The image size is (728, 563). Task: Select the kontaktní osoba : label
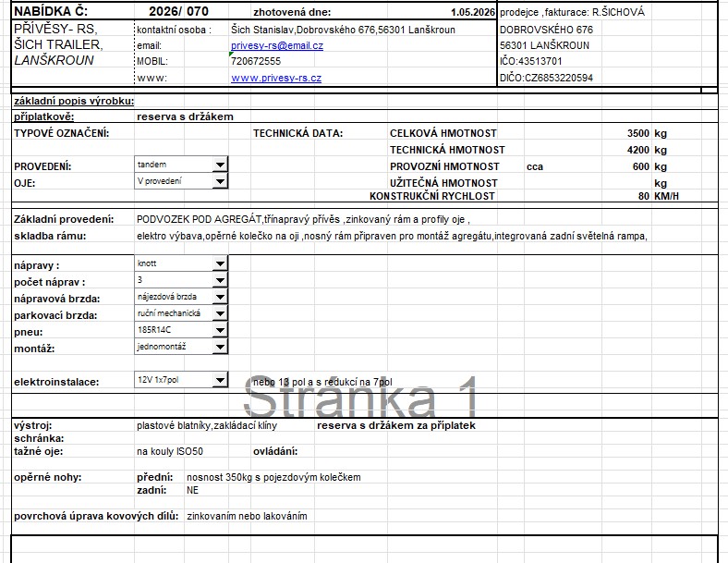(x=174, y=30)
